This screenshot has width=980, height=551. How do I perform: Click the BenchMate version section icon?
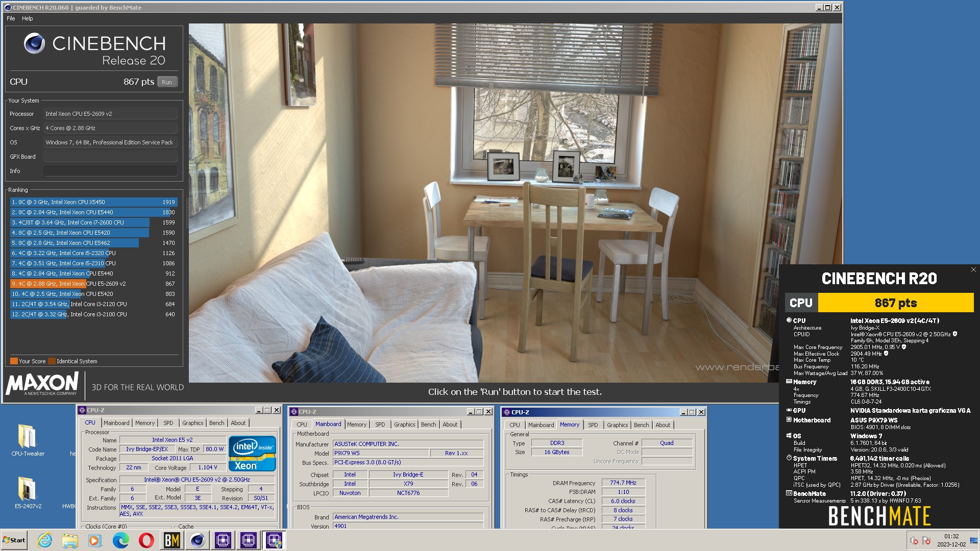pyautogui.click(x=789, y=493)
